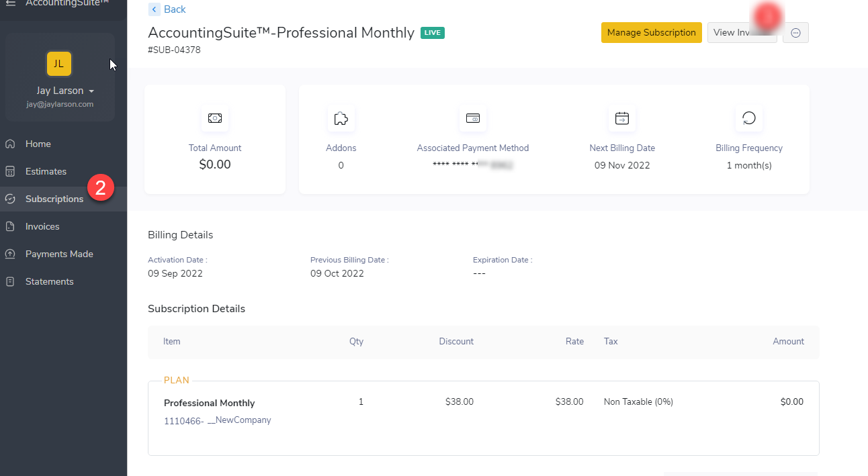Open the Invoices sidebar icon
The width and height of the screenshot is (868, 476).
point(10,226)
